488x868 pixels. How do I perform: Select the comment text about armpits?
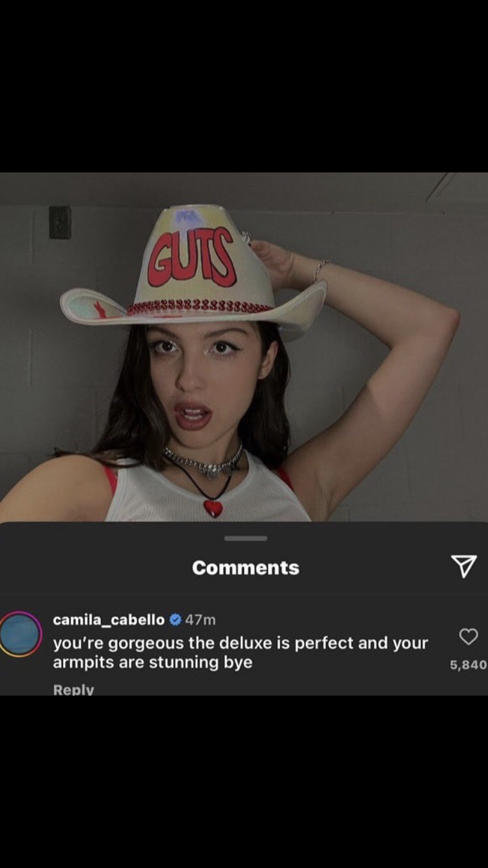(240, 653)
